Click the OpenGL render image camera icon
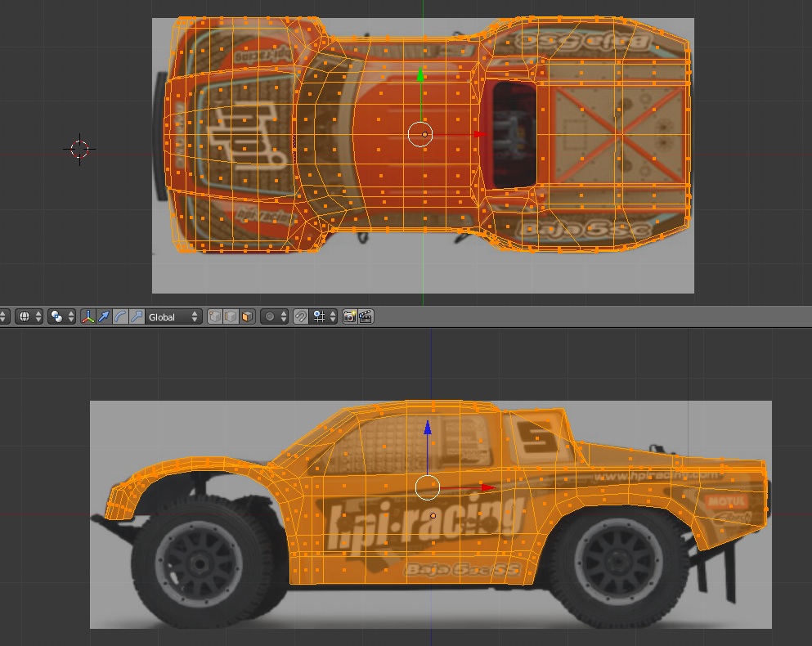Image resolution: width=812 pixels, height=646 pixels. (349, 316)
